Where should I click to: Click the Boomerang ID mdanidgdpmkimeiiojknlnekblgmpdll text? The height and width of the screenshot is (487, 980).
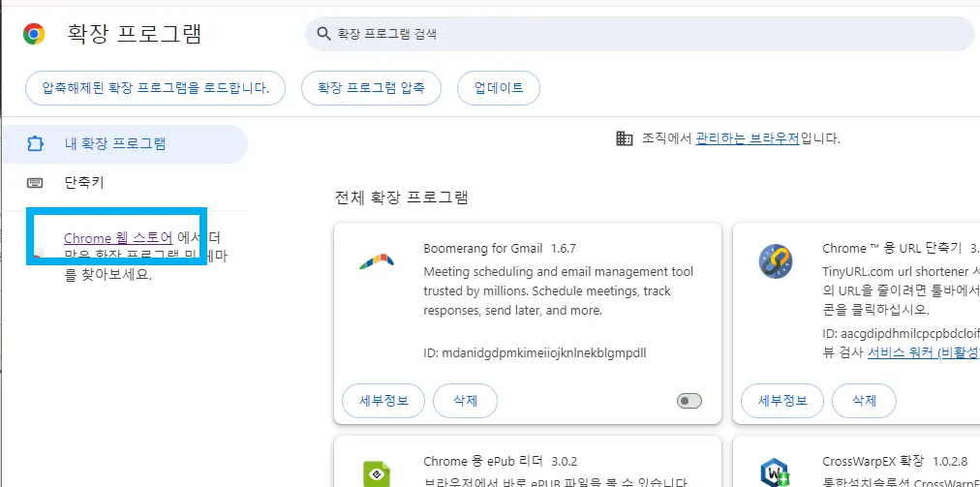pyautogui.click(x=535, y=352)
